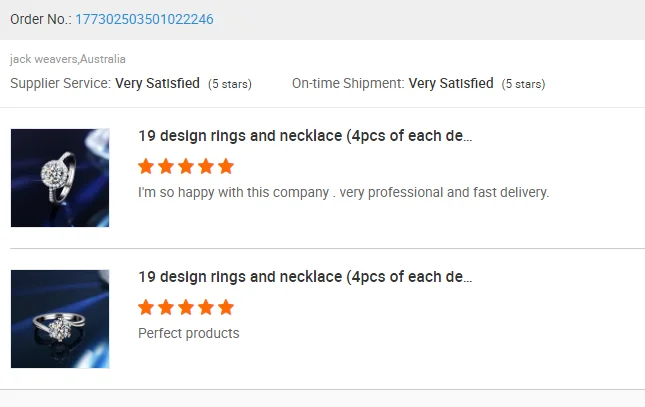The image size is (645, 407).
Task: Open order number 177302503501022246 link
Action: 144,19
